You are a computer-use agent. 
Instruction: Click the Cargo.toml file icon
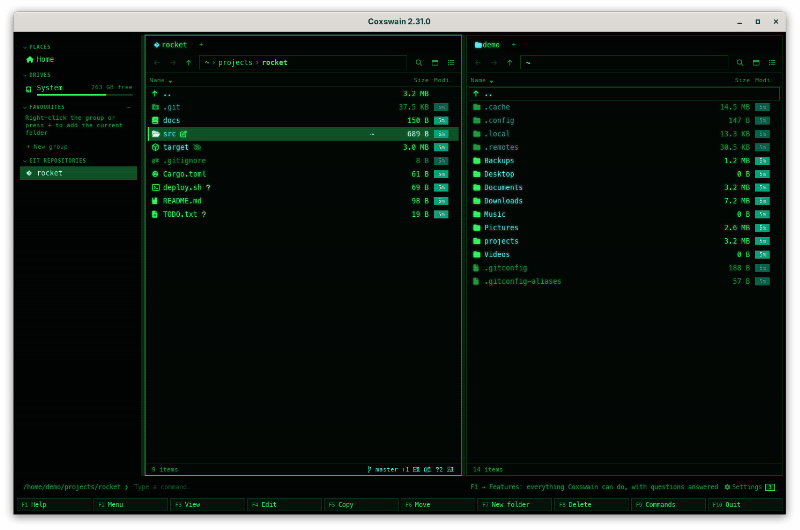pyautogui.click(x=156, y=174)
